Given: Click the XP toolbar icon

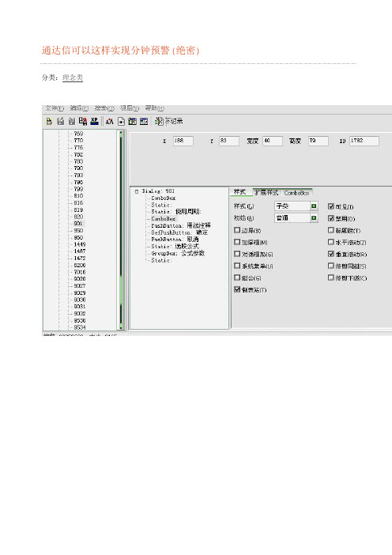Looking at the screenshot, I should (94, 122).
